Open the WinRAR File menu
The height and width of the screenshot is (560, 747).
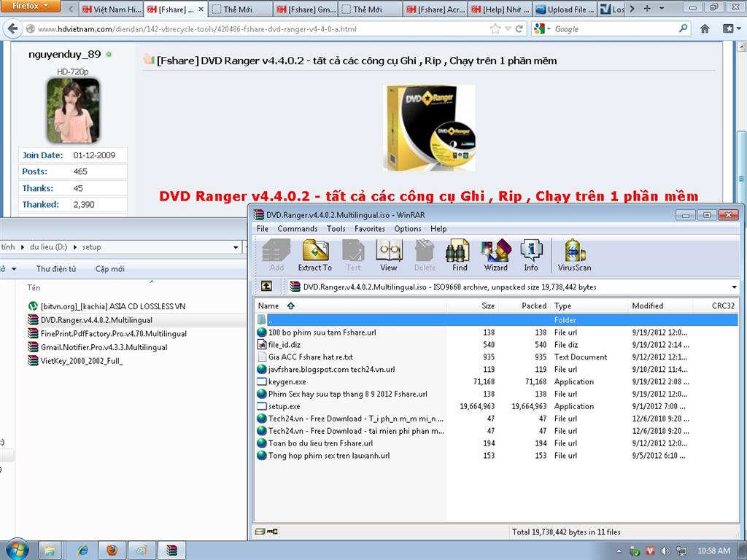pyautogui.click(x=263, y=228)
